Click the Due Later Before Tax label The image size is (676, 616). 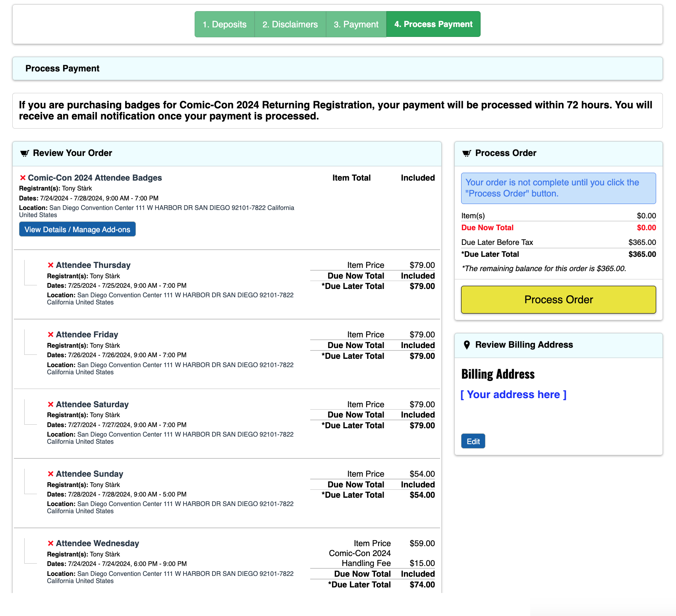click(497, 243)
